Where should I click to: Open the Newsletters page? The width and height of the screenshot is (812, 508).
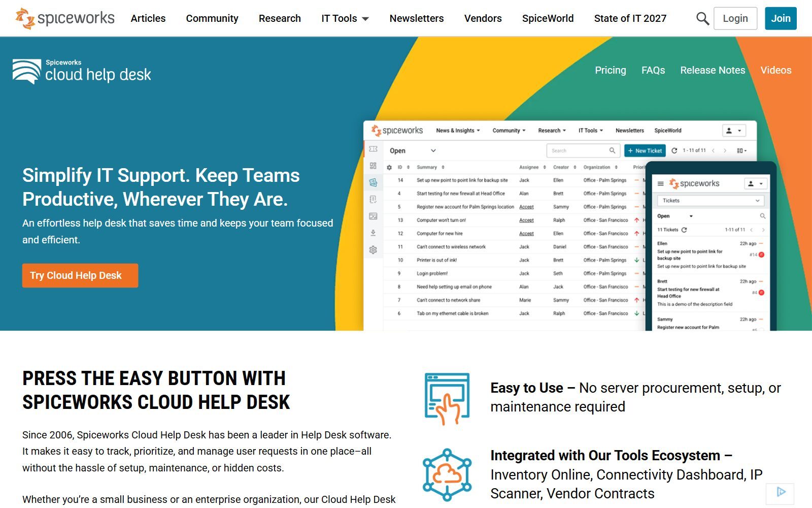coord(417,18)
